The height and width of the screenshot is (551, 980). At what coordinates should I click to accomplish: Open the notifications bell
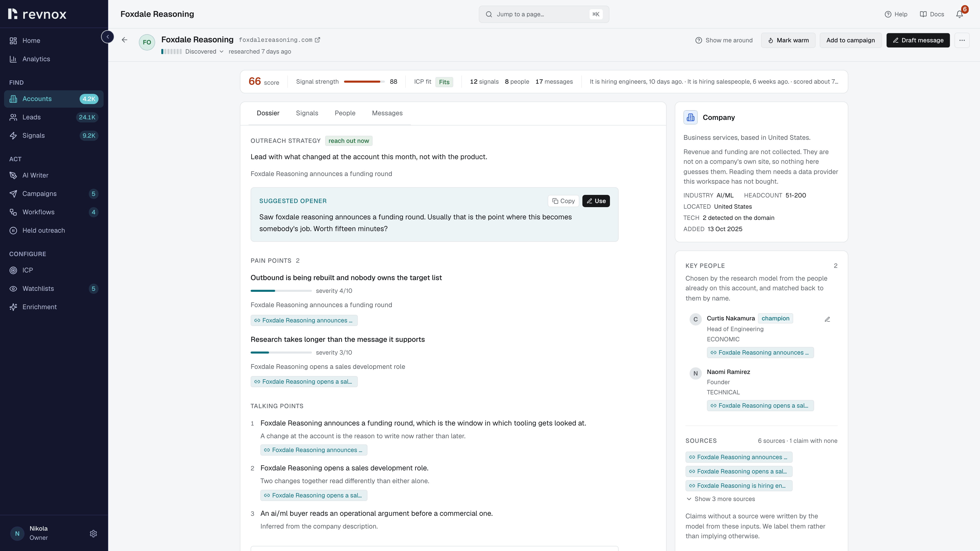(960, 14)
